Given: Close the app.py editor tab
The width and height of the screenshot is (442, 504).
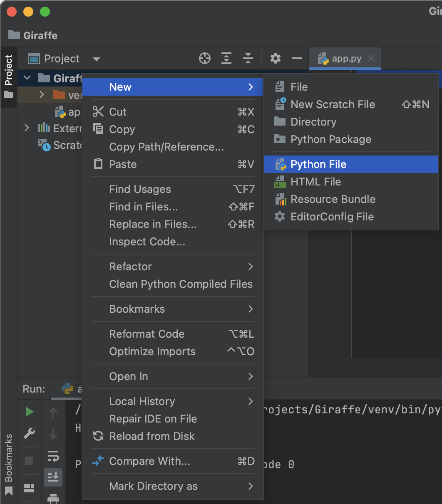Looking at the screenshot, I should pyautogui.click(x=372, y=59).
